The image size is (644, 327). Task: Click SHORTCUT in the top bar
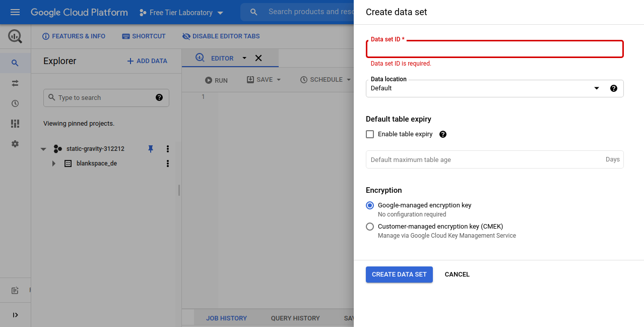[x=144, y=36]
